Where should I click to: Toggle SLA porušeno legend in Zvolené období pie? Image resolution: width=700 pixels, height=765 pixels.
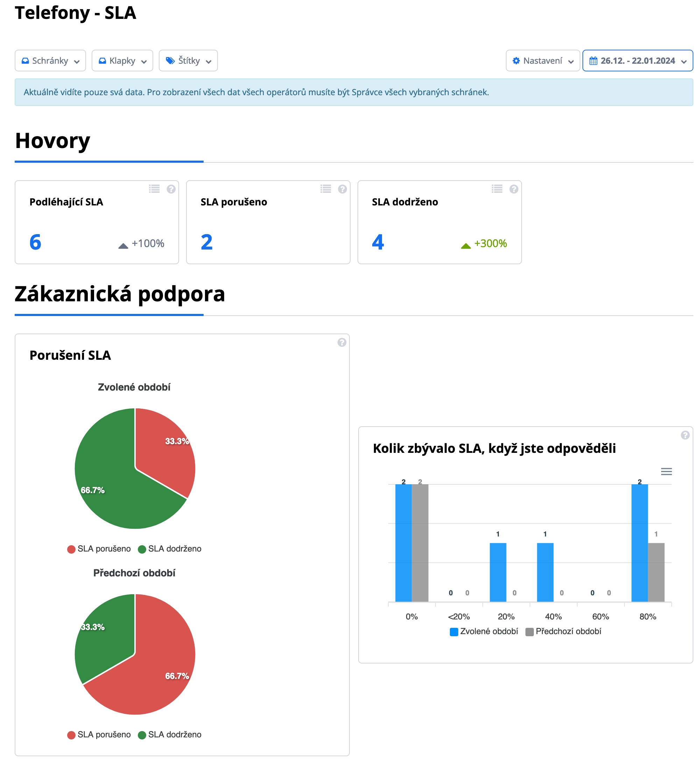click(x=99, y=549)
